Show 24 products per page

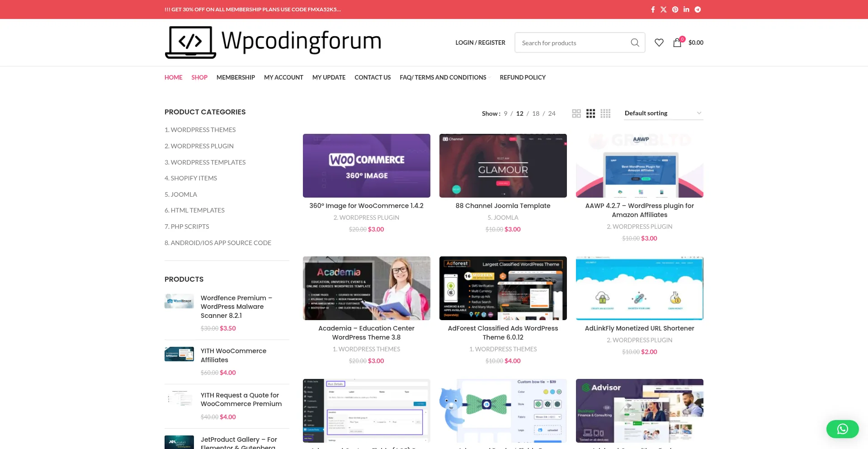[552, 113]
